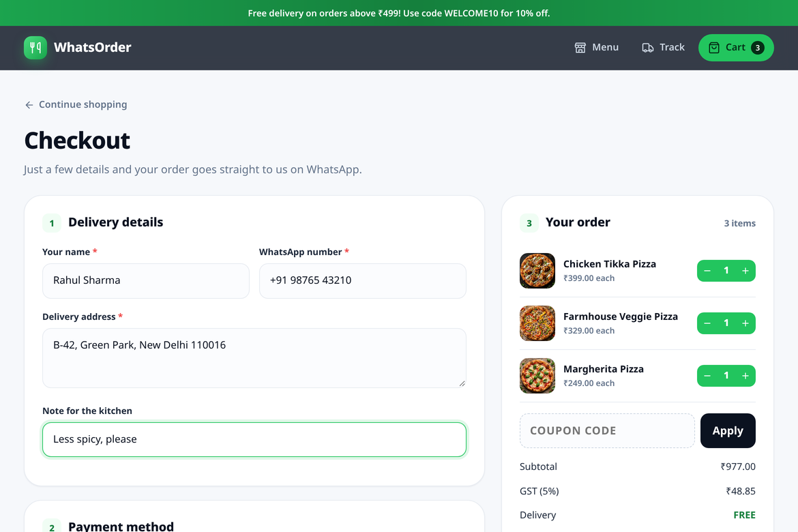
Task: Click the ₹249.00 each price text
Action: click(x=589, y=383)
